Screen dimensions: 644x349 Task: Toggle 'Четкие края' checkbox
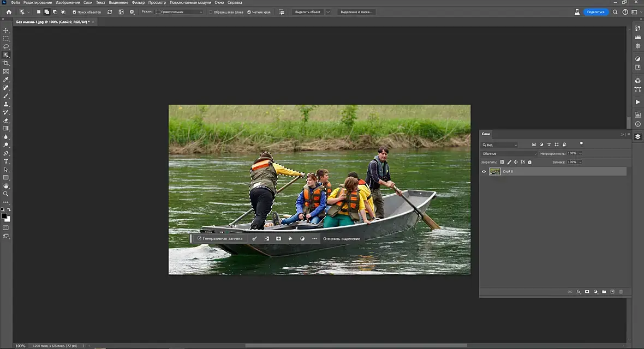tap(249, 13)
